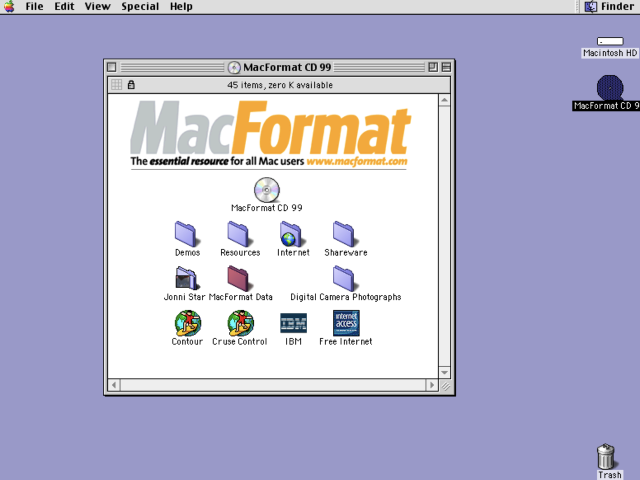Click the window resize grip corner
Screen dimensions: 640x480
point(445,386)
